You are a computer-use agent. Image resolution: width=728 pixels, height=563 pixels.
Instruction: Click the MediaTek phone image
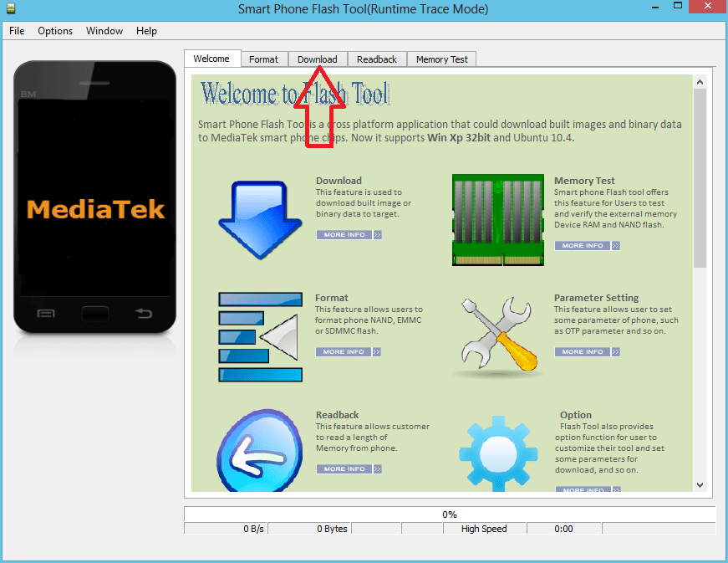(x=94, y=197)
